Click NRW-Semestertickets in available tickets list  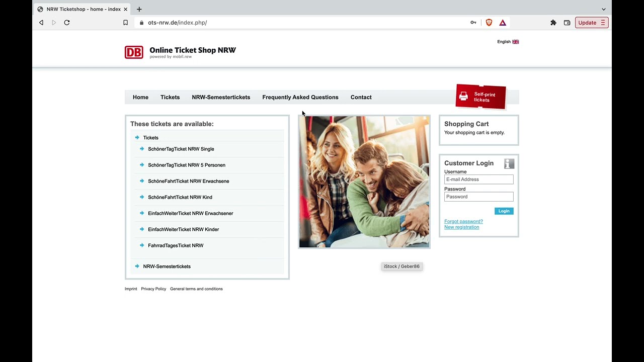click(167, 266)
